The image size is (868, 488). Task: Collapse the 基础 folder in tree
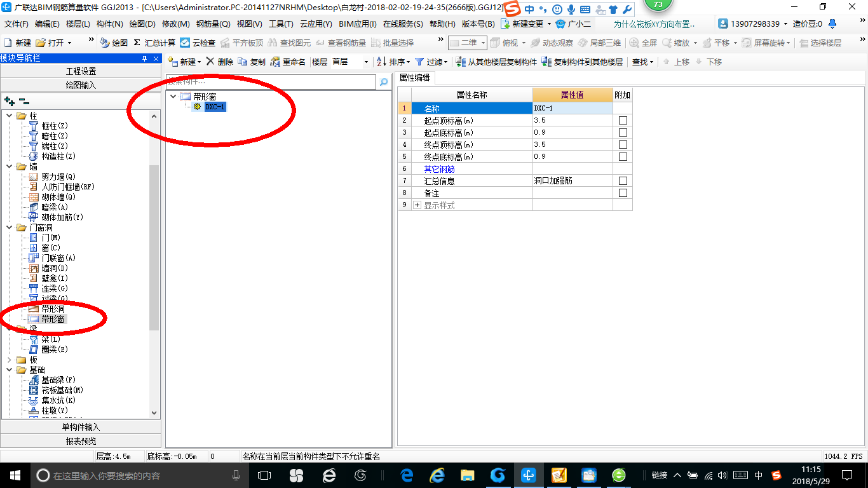(9, 370)
